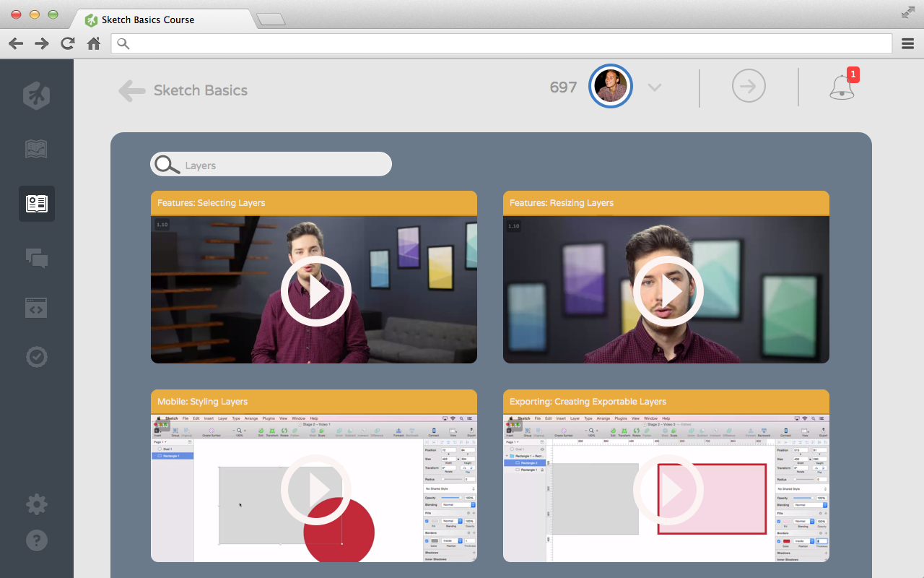This screenshot has height=578, width=924.
Task: Open the help question mark icon
Action: [x=37, y=540]
